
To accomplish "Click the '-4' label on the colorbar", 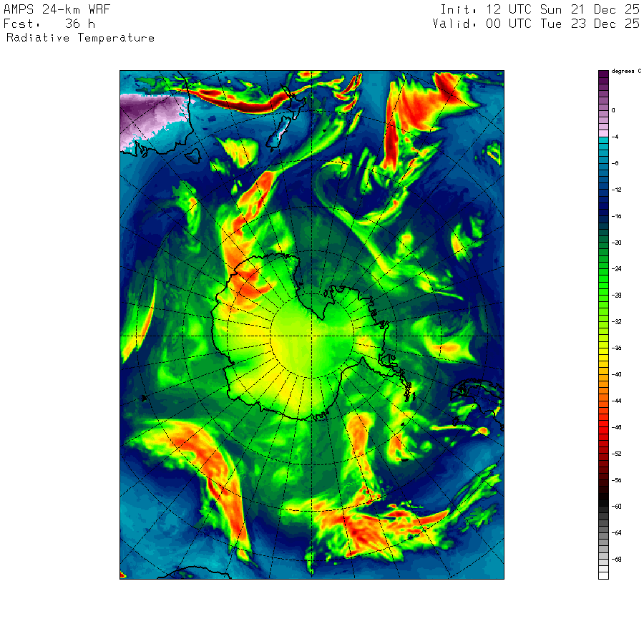I will pyautogui.click(x=615, y=137).
